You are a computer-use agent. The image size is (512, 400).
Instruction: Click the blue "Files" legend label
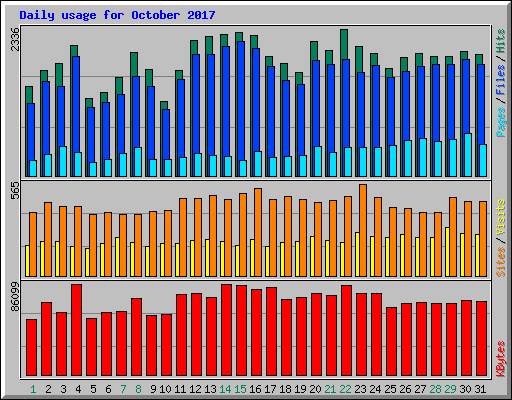point(501,80)
